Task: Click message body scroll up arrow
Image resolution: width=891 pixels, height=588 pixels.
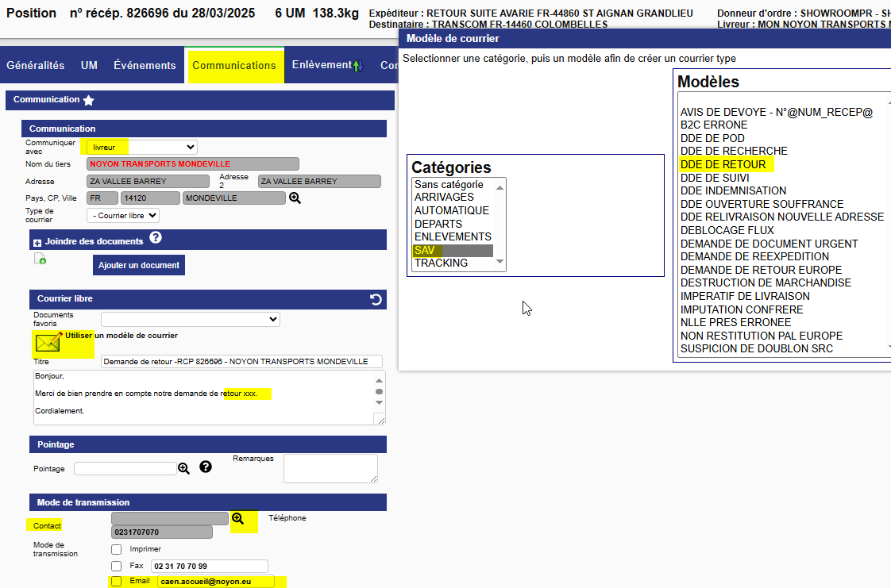Action: coord(379,380)
